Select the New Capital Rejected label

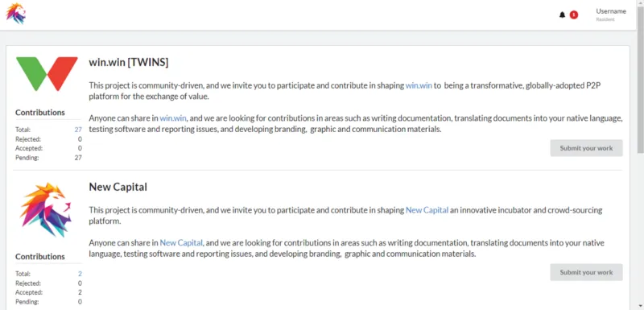tap(28, 283)
